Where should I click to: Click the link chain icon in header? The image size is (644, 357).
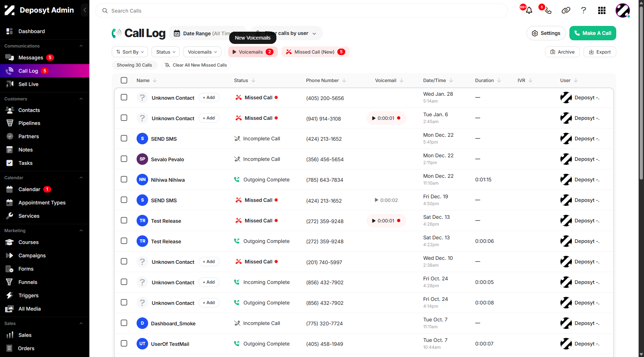[566, 10]
